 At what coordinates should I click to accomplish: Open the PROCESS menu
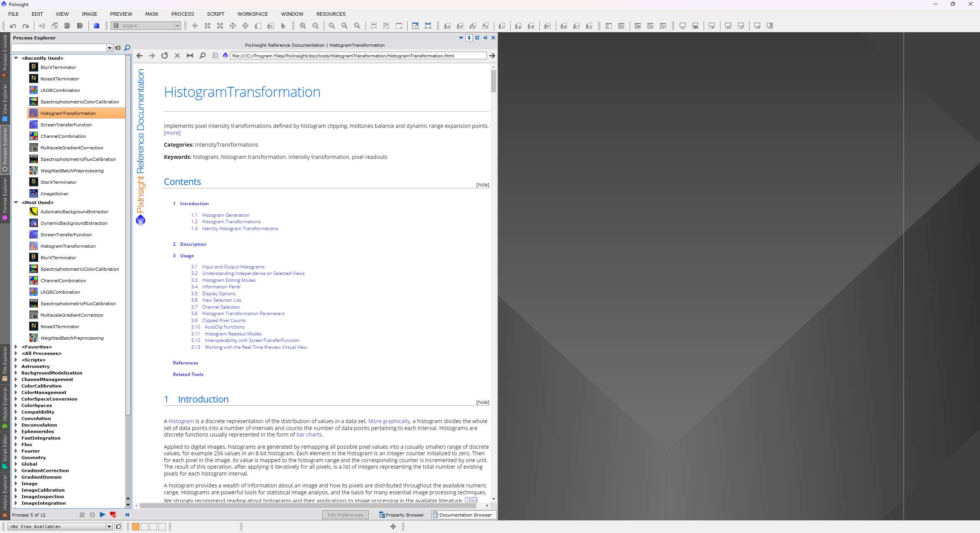click(x=183, y=14)
